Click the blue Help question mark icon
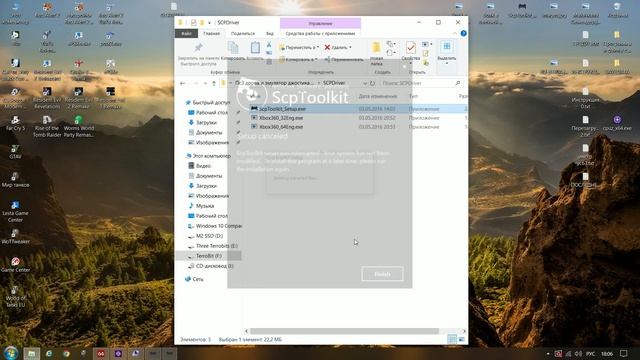The image size is (640, 360). 463,33
